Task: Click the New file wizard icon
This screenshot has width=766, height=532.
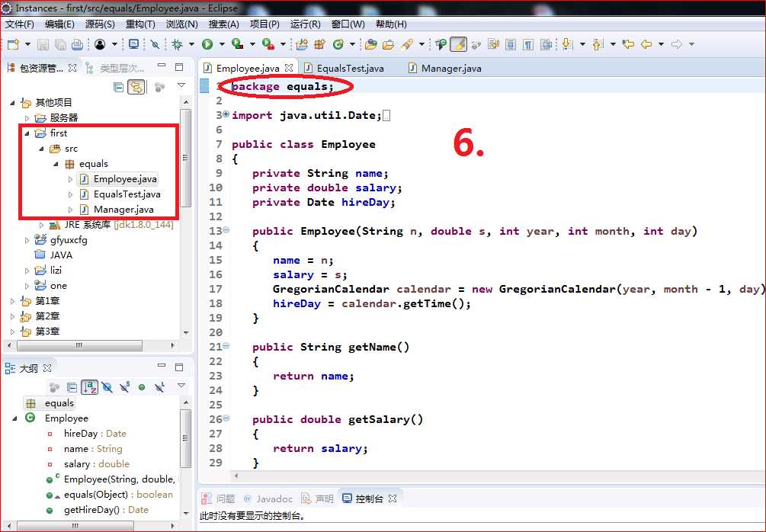Action: 13,44
